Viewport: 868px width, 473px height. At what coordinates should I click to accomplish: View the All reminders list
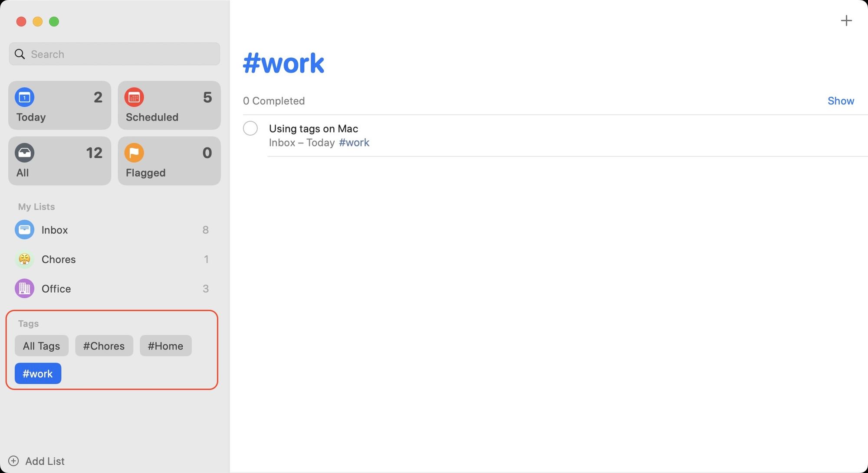pyautogui.click(x=59, y=161)
